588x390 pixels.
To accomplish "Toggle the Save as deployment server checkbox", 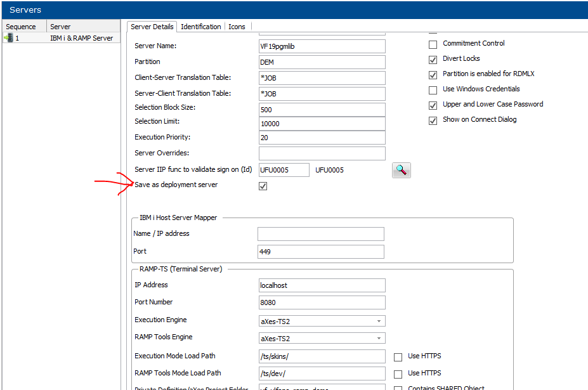I will tap(263, 186).
